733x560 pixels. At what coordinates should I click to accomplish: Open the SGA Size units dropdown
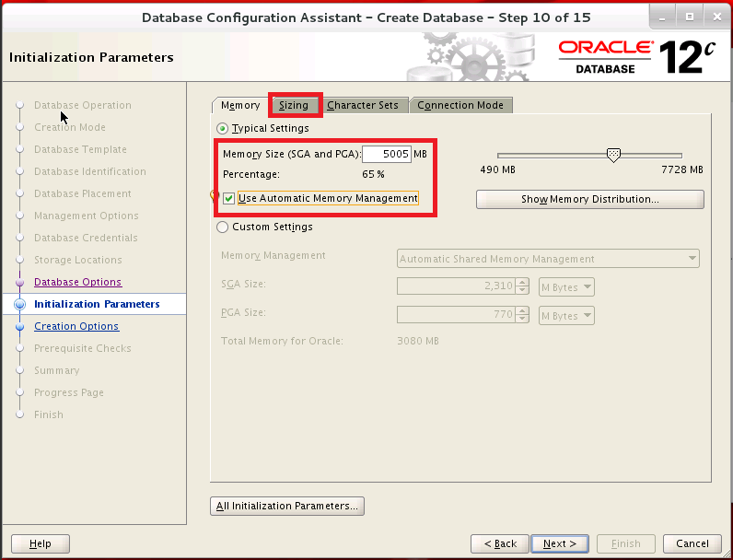pyautogui.click(x=566, y=287)
